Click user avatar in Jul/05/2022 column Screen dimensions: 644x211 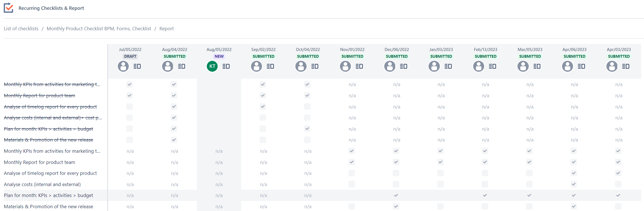[123, 66]
